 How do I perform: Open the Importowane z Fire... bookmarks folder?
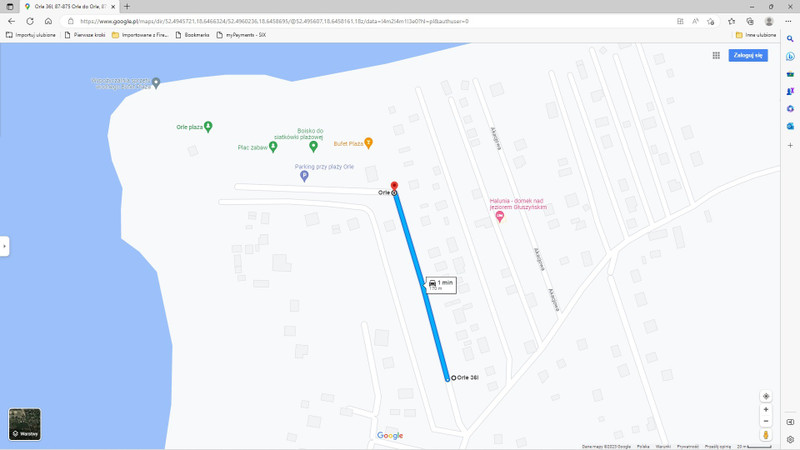click(140, 35)
